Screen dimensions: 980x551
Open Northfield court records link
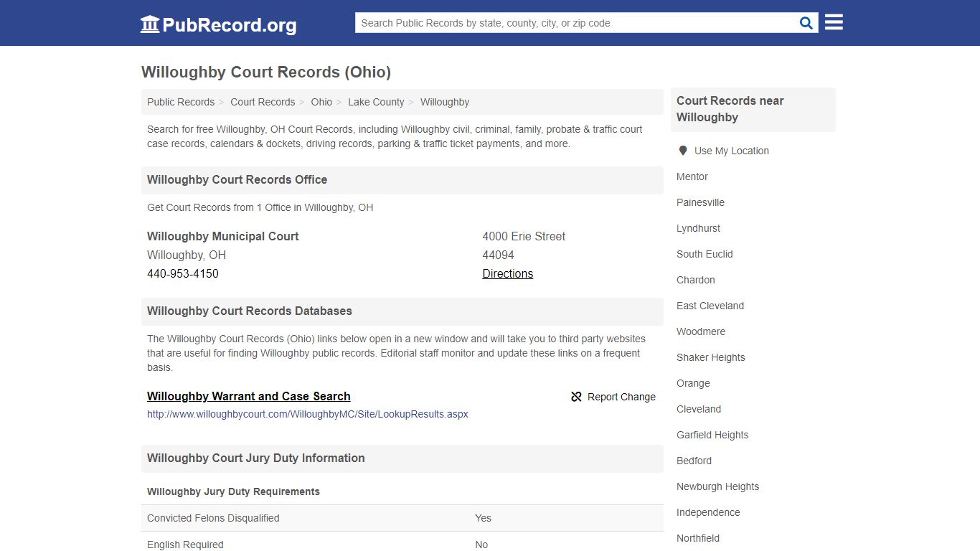(x=698, y=538)
